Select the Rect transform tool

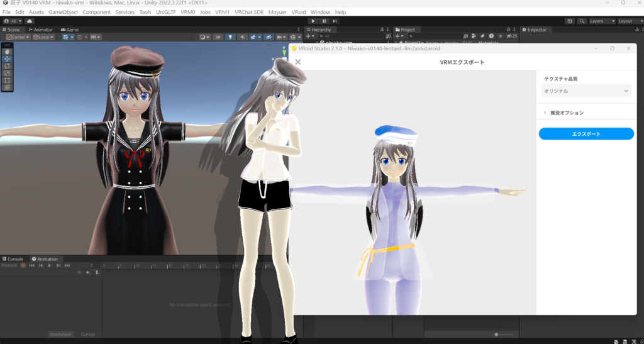(x=7, y=80)
